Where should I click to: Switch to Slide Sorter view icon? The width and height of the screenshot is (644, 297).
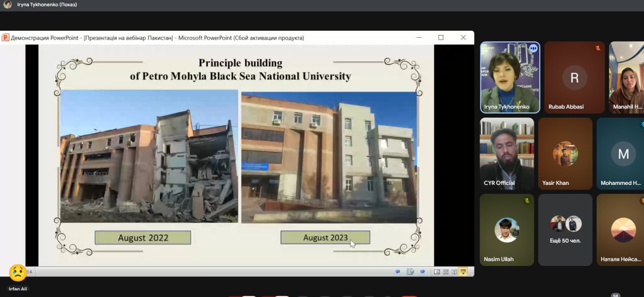(445, 272)
